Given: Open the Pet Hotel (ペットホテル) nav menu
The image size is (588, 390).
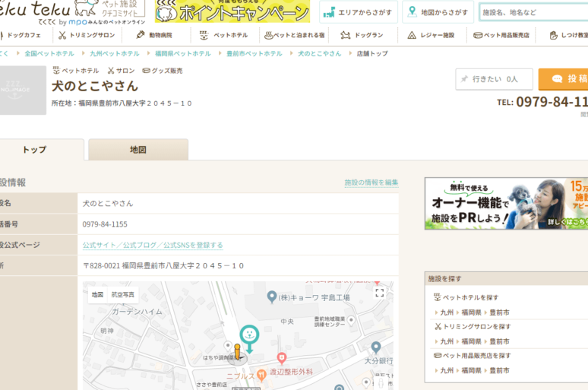Looking at the screenshot, I should point(225,35).
